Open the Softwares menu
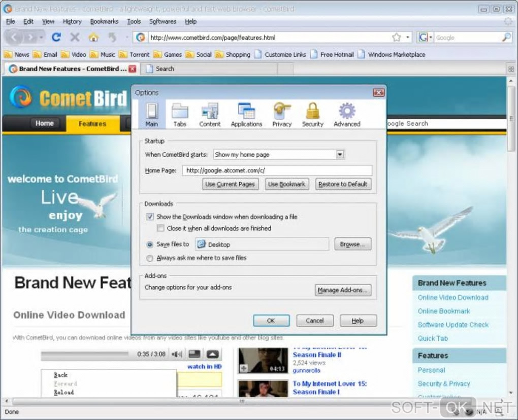Viewport: 518px width, 420px height. [x=163, y=21]
